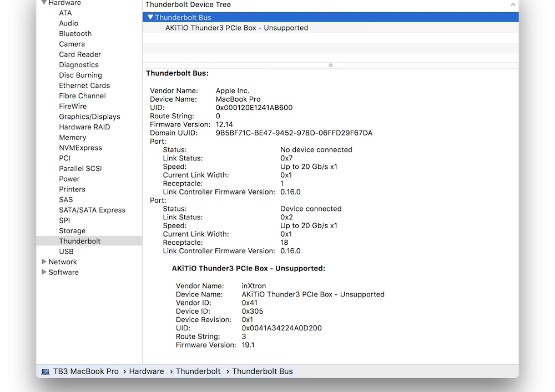Select Ethernet Cards in the sidebar

click(x=84, y=86)
